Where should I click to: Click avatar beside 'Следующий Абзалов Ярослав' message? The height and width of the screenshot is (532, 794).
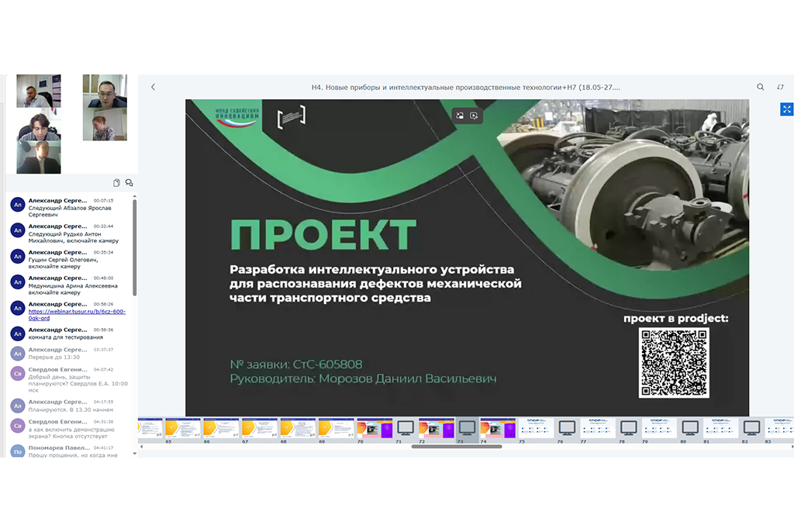pyautogui.click(x=18, y=205)
